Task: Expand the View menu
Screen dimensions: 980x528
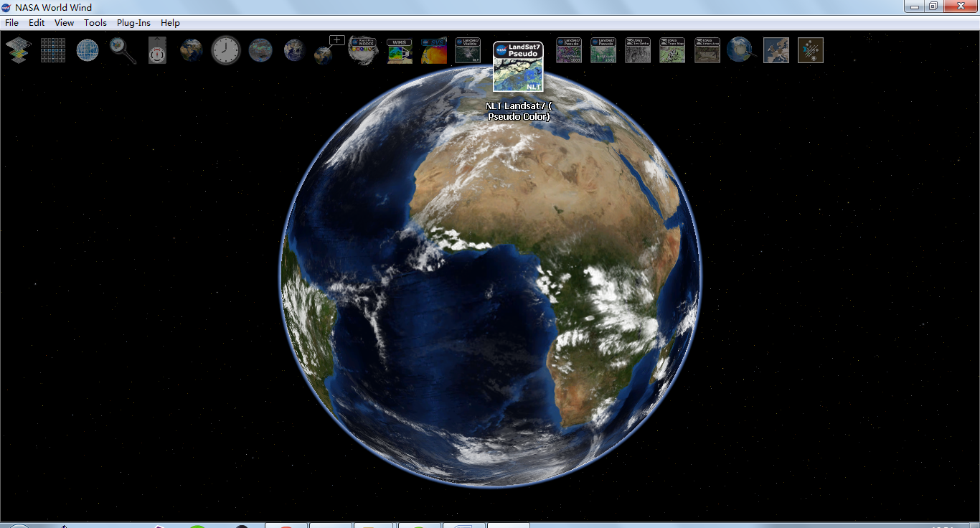Action: point(64,23)
